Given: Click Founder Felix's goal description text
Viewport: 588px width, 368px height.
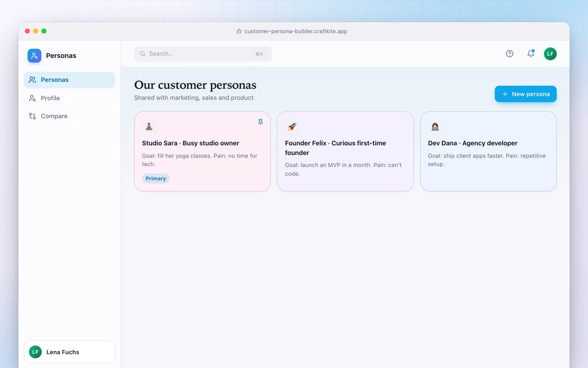Looking at the screenshot, I should 343,169.
